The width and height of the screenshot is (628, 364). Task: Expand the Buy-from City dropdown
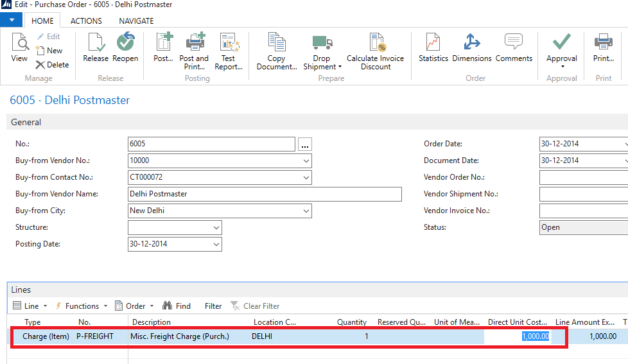306,211
